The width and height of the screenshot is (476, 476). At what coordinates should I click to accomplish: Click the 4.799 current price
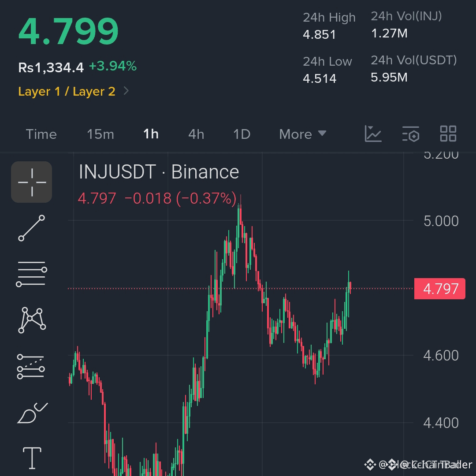coord(68,31)
